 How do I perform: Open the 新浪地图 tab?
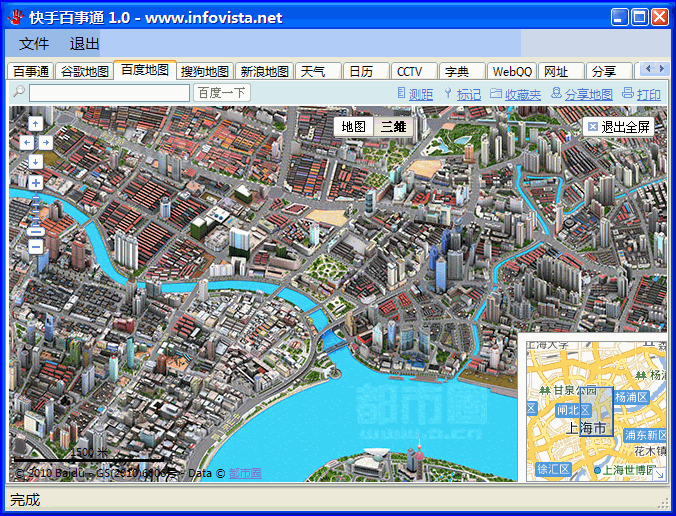pos(264,71)
